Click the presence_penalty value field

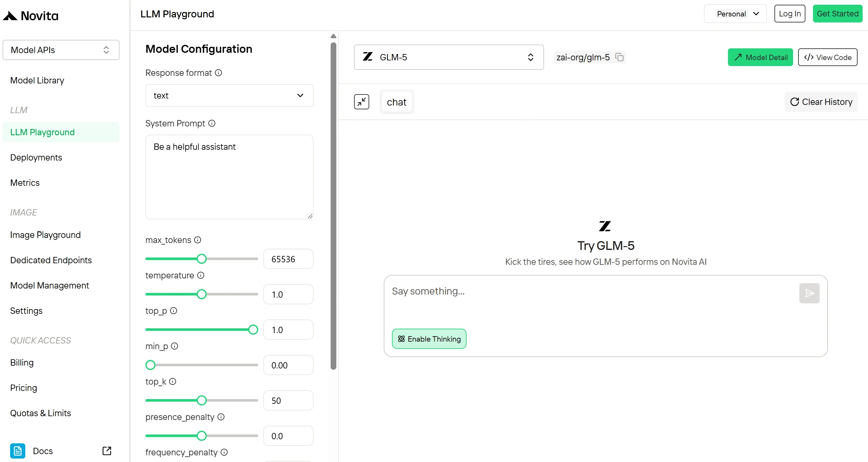[288, 436]
